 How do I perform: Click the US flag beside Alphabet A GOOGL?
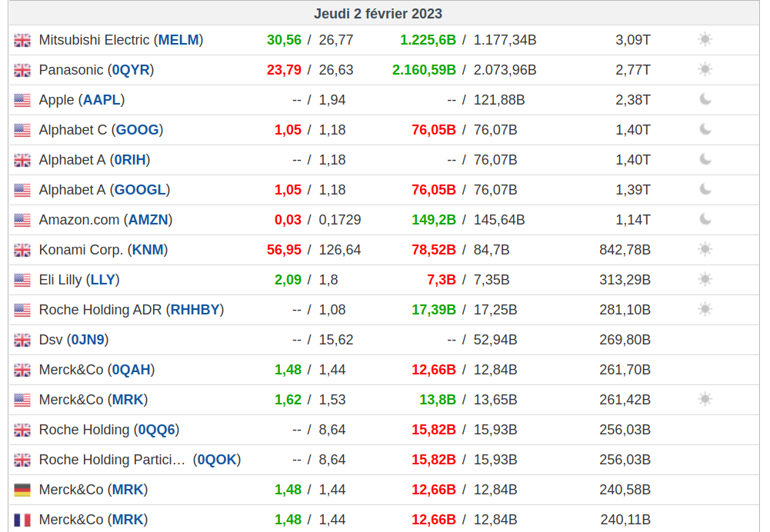(x=22, y=190)
